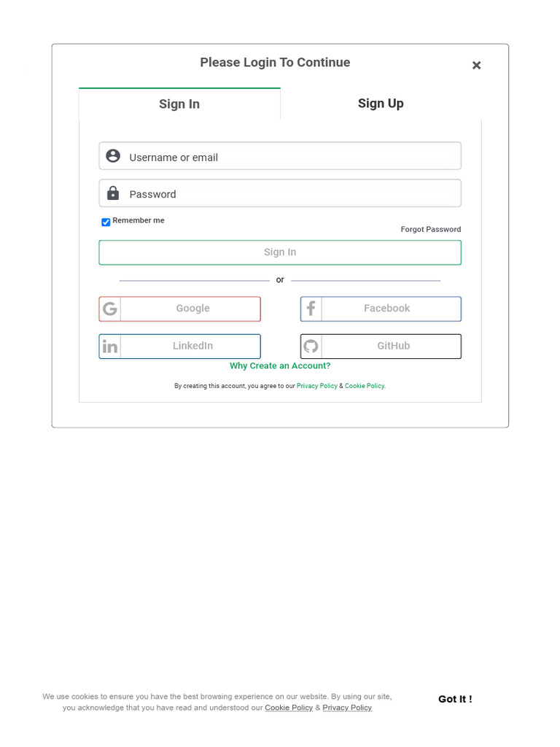Screen dimensions: 560x747
Task: Click the GitHub octocat icon
Action: (311, 347)
